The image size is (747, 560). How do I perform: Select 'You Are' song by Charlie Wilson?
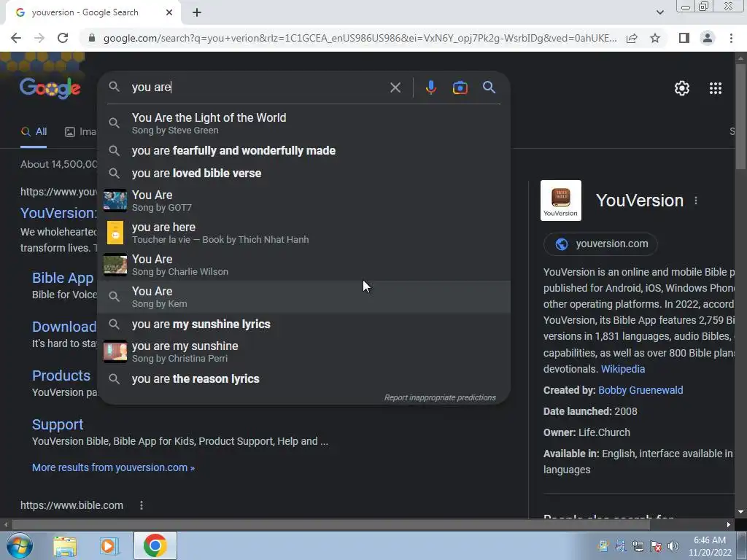point(304,265)
